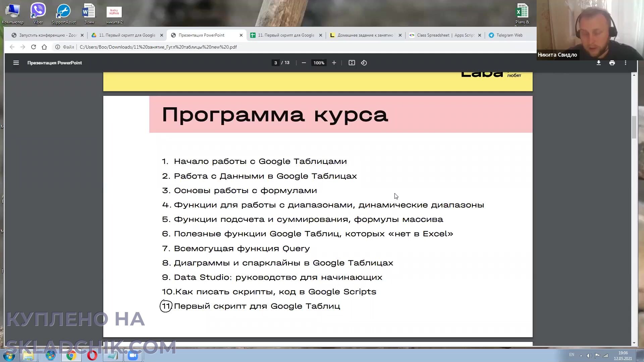Open the Viber desktop shortcut
644x362 pixels.
pyautogui.click(x=38, y=14)
